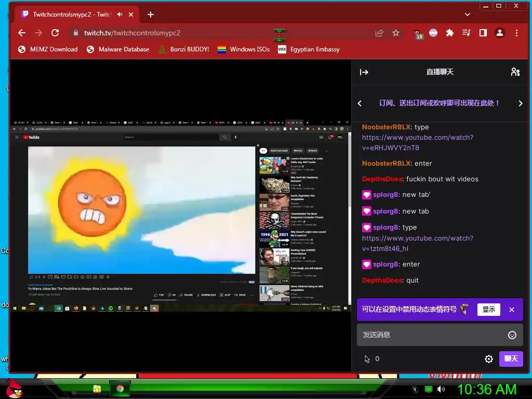Bookmark this page with the star icon
Image resolution: width=532 pixels, height=399 pixels.
pyautogui.click(x=395, y=33)
